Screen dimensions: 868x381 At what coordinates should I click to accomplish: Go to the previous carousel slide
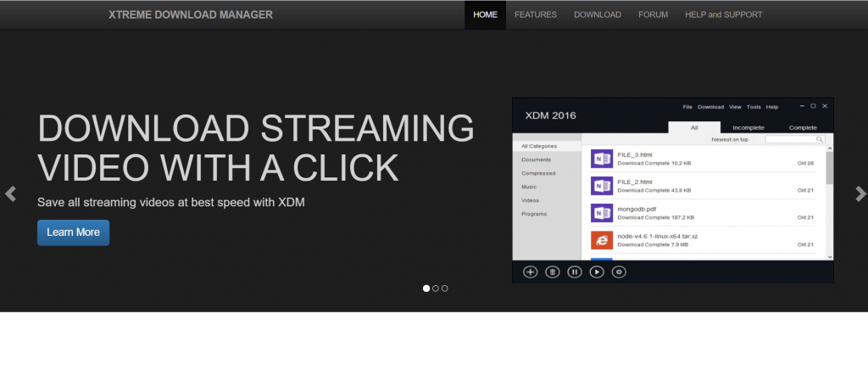point(10,194)
